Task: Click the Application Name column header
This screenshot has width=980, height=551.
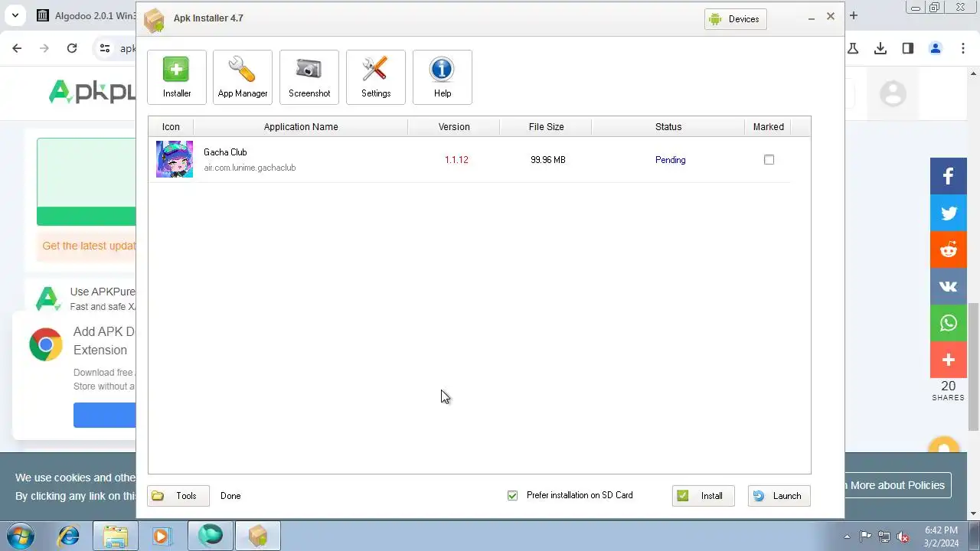Action: coord(301,127)
